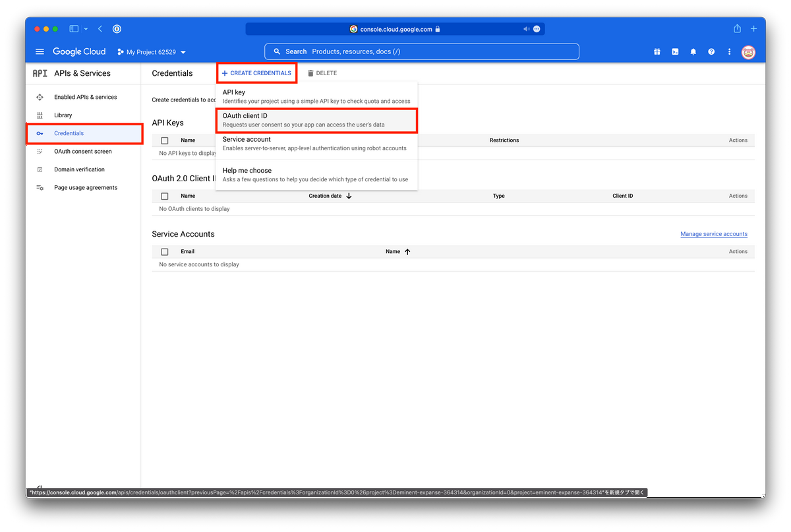Collapse the Create Credentials dropdown button
Screen dimensions: 791x532
point(256,73)
